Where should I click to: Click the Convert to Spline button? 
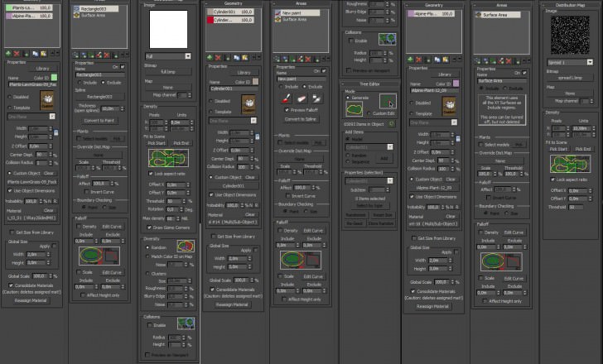[301, 119]
